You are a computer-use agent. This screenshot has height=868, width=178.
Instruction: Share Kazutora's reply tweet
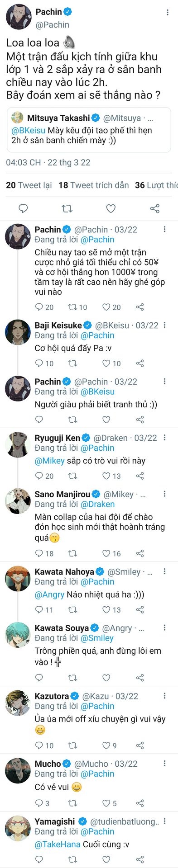point(140,745)
